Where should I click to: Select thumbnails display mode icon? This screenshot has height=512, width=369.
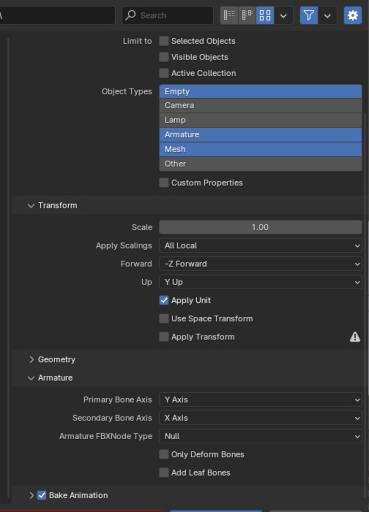click(265, 15)
